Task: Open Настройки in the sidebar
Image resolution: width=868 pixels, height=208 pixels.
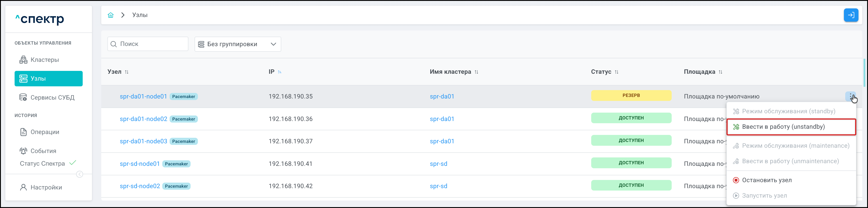Action: pyautogui.click(x=46, y=187)
